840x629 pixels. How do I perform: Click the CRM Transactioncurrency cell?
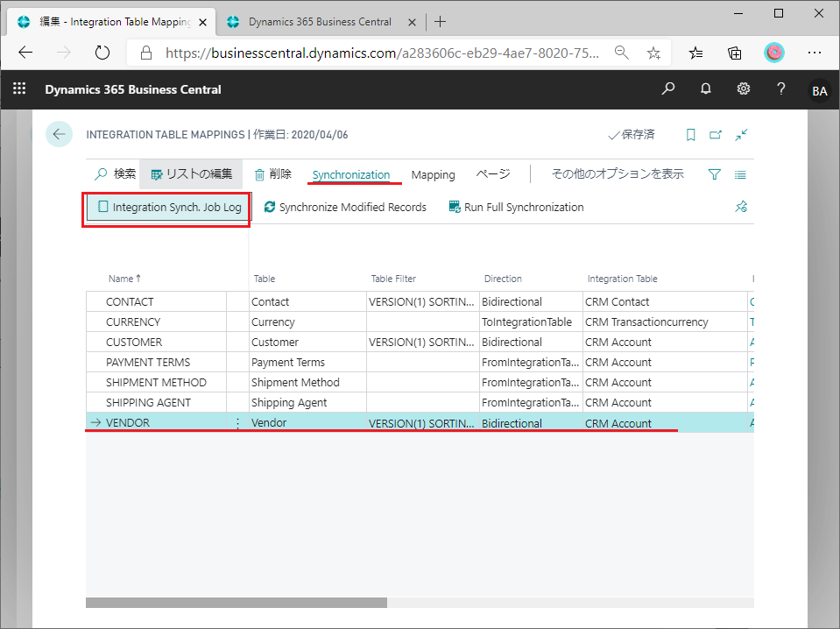click(x=665, y=322)
